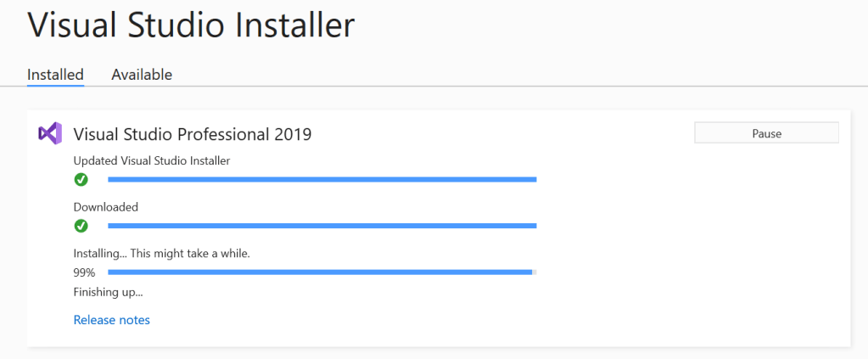The image size is (868, 359).
Task: Click the Installing progress bar at 99%
Action: (x=319, y=272)
